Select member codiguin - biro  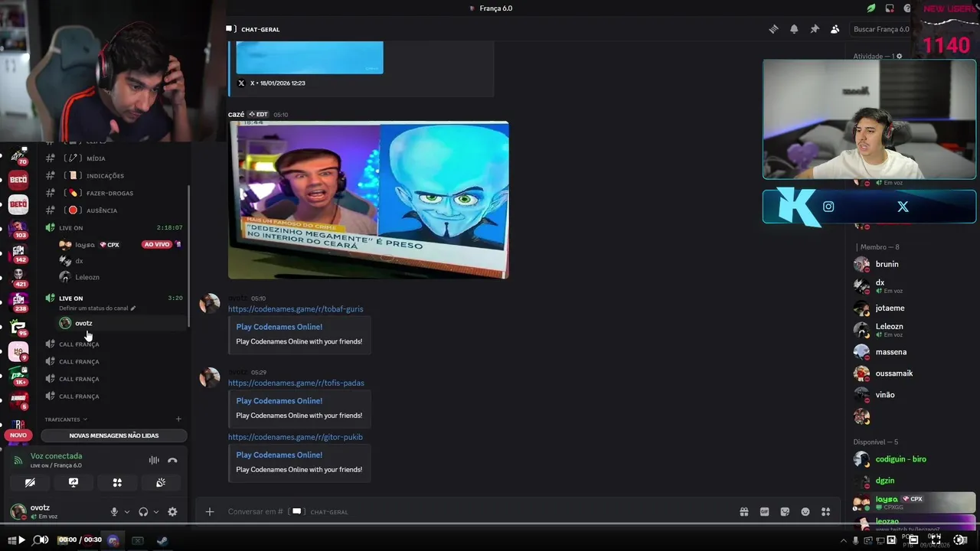(901, 459)
